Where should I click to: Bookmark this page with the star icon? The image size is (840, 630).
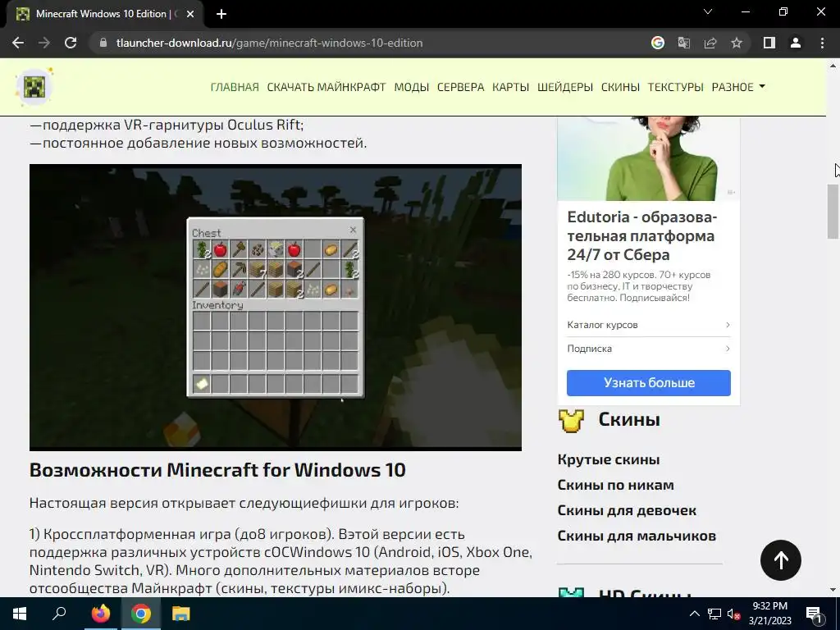(737, 43)
